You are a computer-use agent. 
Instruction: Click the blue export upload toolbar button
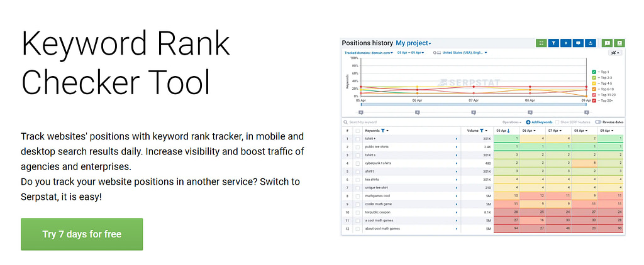coord(591,43)
